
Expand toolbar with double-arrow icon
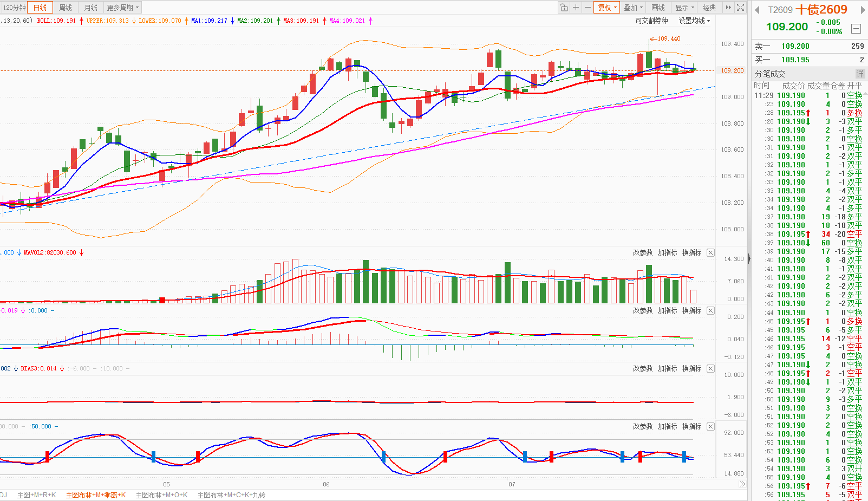click(x=728, y=8)
